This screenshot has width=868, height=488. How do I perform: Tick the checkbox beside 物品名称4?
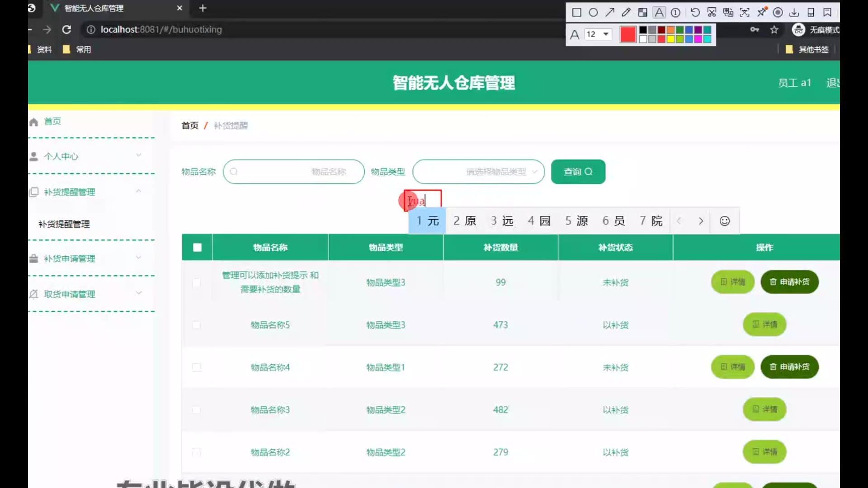(x=196, y=367)
